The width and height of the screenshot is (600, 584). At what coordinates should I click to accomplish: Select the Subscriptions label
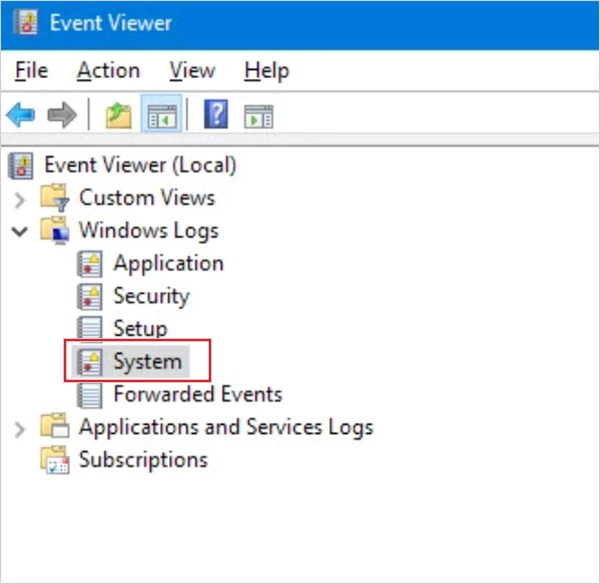click(143, 460)
